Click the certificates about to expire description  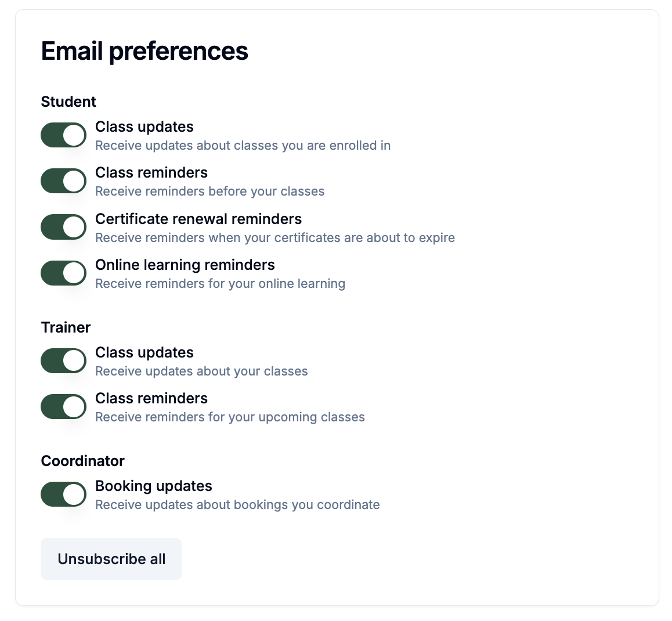275,238
